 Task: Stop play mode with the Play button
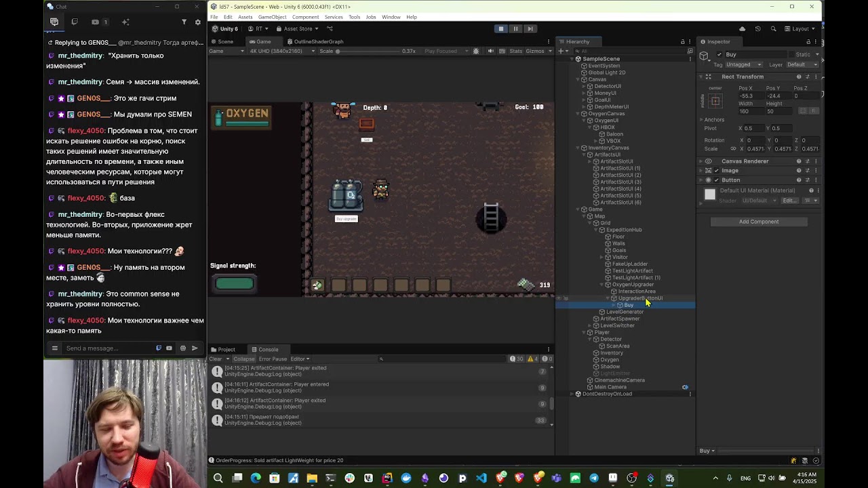501,28
